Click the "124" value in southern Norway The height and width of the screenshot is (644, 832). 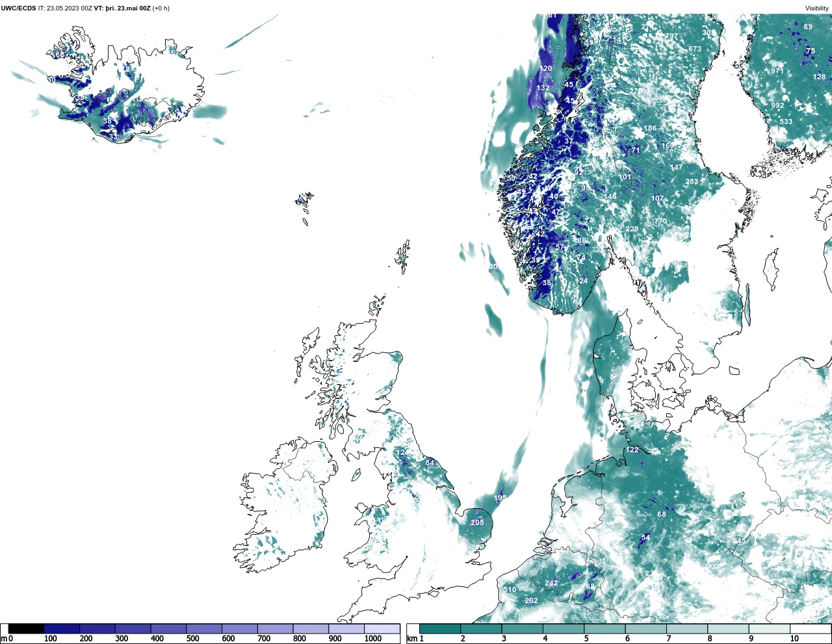(x=582, y=281)
